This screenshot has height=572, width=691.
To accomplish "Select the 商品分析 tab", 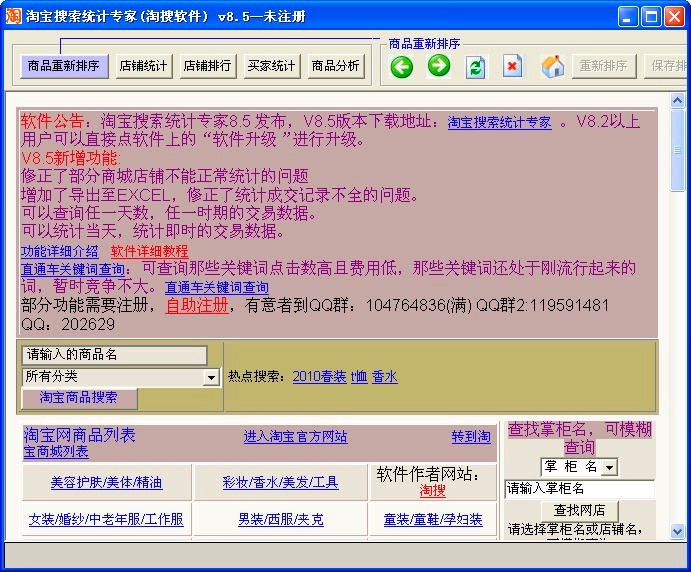I will (336, 66).
